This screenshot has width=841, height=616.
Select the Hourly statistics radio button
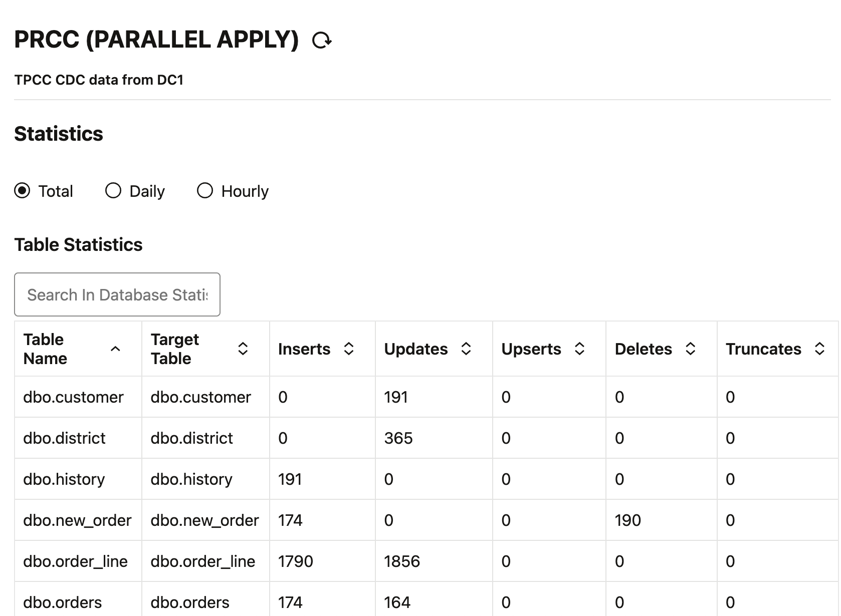pyautogui.click(x=205, y=191)
